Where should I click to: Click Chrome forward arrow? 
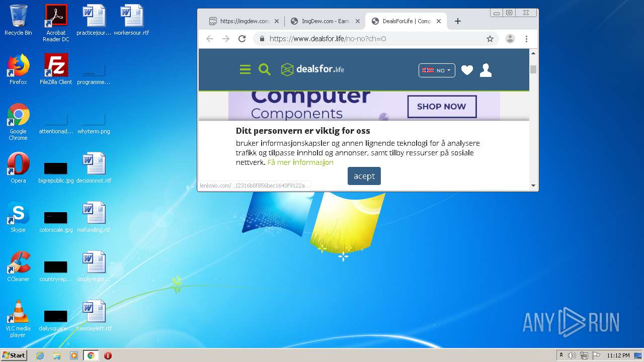click(226, 39)
